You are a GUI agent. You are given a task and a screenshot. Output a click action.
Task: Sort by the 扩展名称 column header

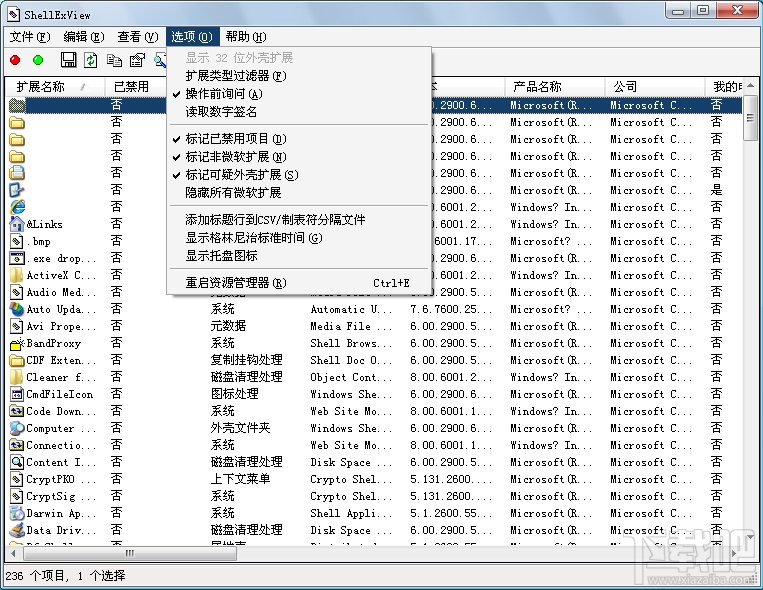coord(55,87)
